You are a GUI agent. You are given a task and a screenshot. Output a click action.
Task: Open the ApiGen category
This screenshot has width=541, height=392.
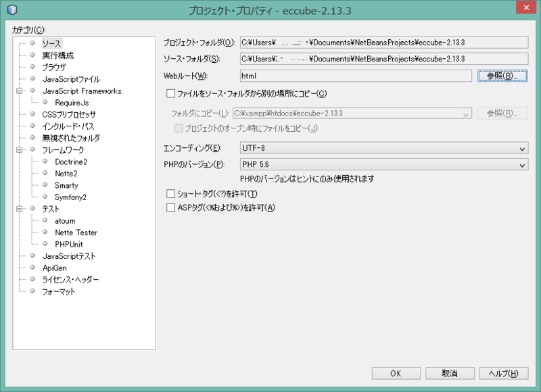click(55, 268)
